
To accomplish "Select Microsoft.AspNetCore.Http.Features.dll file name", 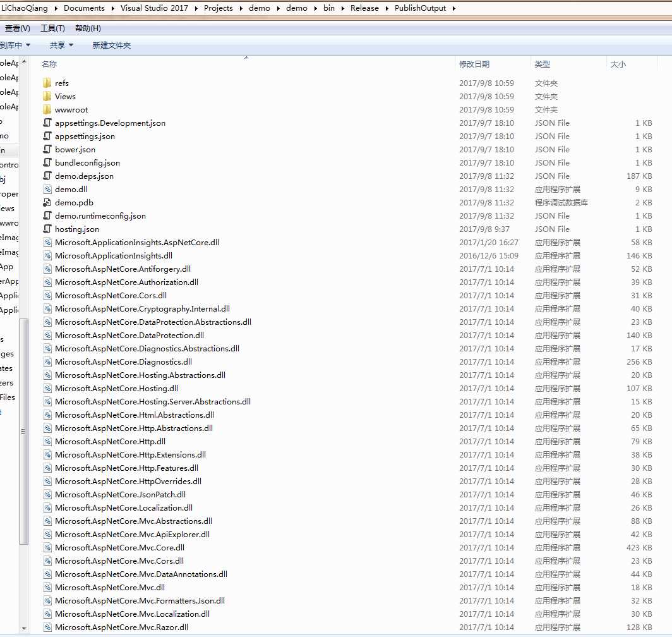I will [x=126, y=468].
